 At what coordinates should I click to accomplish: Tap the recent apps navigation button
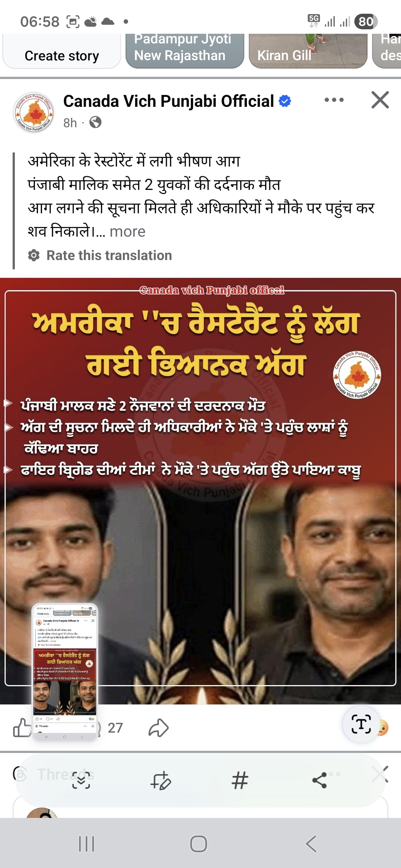point(87,844)
